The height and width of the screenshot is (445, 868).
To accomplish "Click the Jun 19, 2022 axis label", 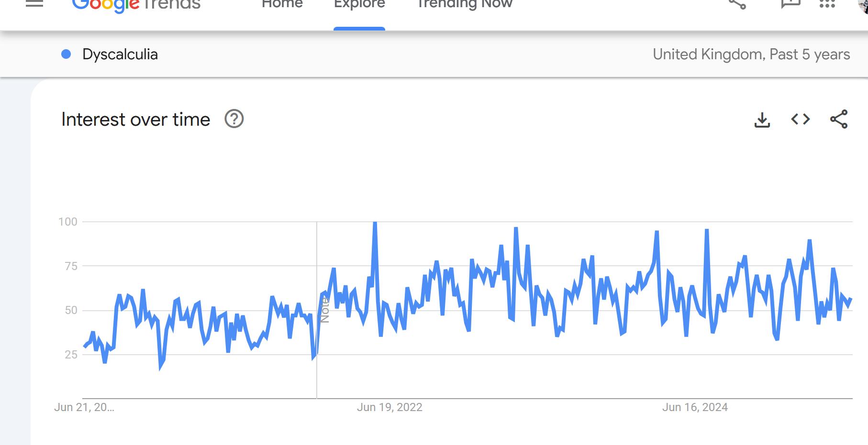I will [x=389, y=407].
